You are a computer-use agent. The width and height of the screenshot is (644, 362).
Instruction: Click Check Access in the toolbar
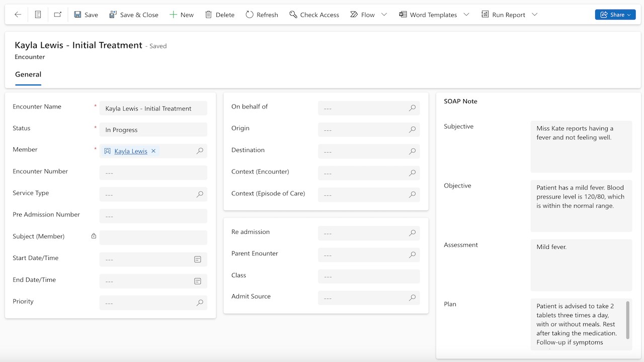tap(314, 15)
